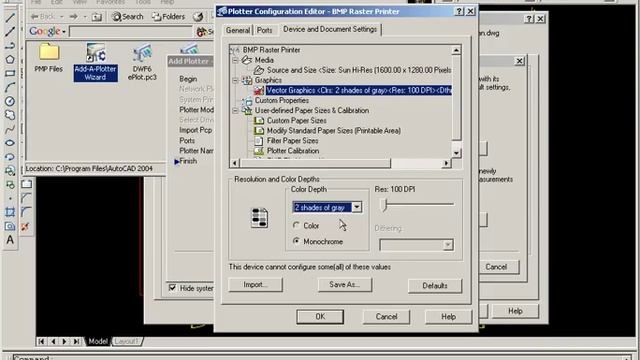640x360 pixels.
Task: Select the Source and Size tree row
Action: [359, 70]
